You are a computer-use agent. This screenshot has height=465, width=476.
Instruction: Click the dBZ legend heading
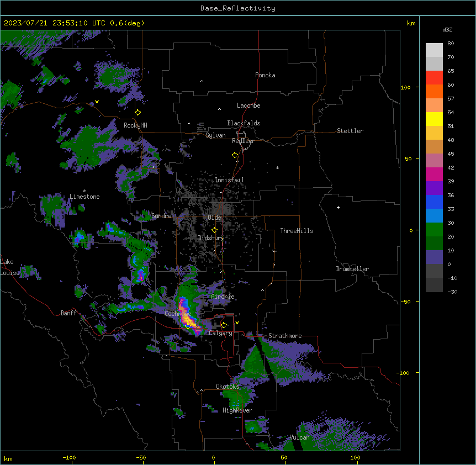(447, 30)
